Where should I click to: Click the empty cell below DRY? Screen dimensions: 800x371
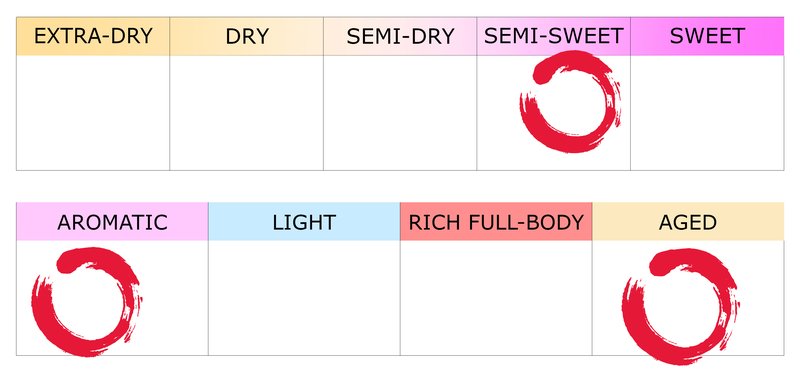[x=246, y=113]
